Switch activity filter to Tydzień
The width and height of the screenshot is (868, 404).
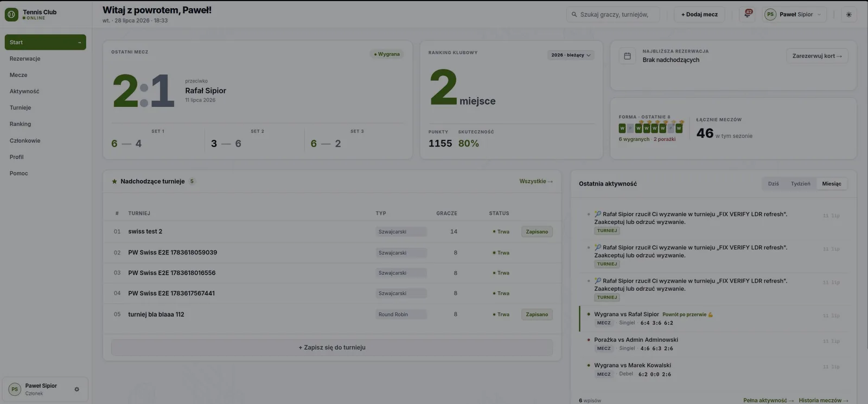tap(801, 184)
